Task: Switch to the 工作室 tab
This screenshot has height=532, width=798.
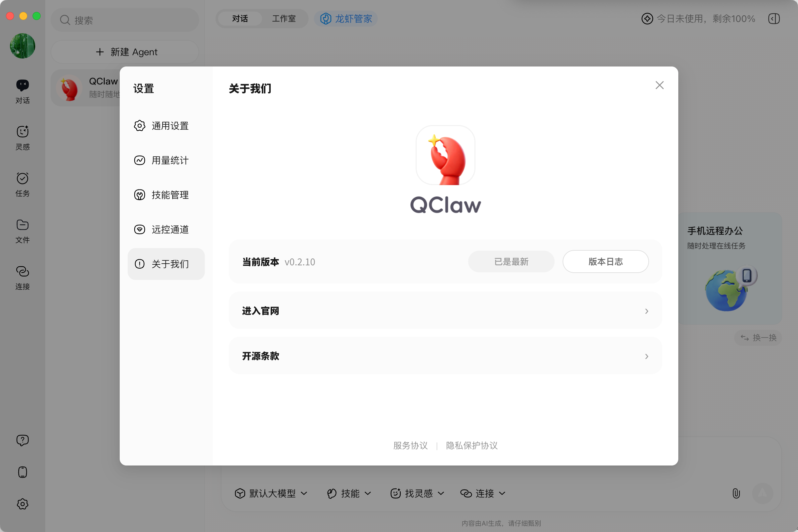Action: click(x=284, y=19)
